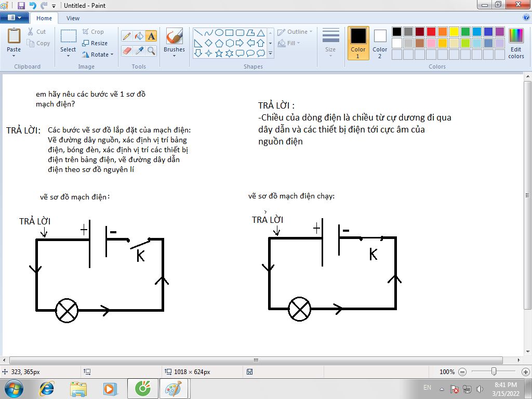Choose the Oval shape
This screenshot has height=399, width=532.
click(219, 33)
